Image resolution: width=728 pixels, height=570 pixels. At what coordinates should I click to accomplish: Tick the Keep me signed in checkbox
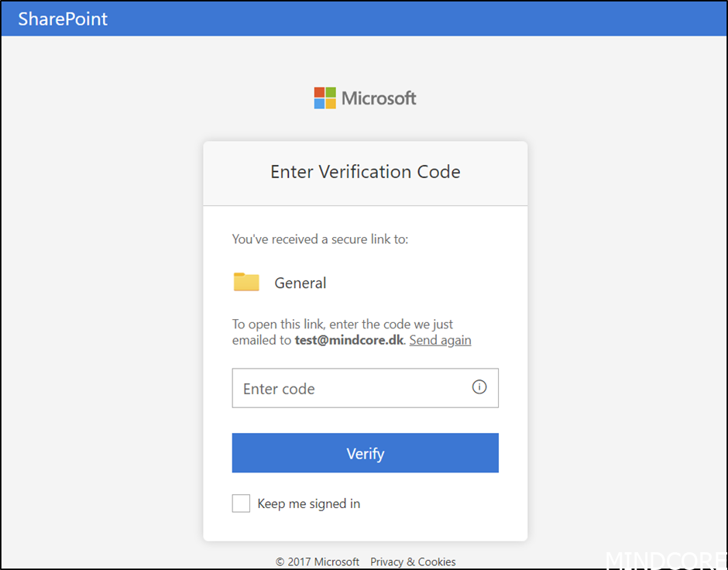coord(241,503)
